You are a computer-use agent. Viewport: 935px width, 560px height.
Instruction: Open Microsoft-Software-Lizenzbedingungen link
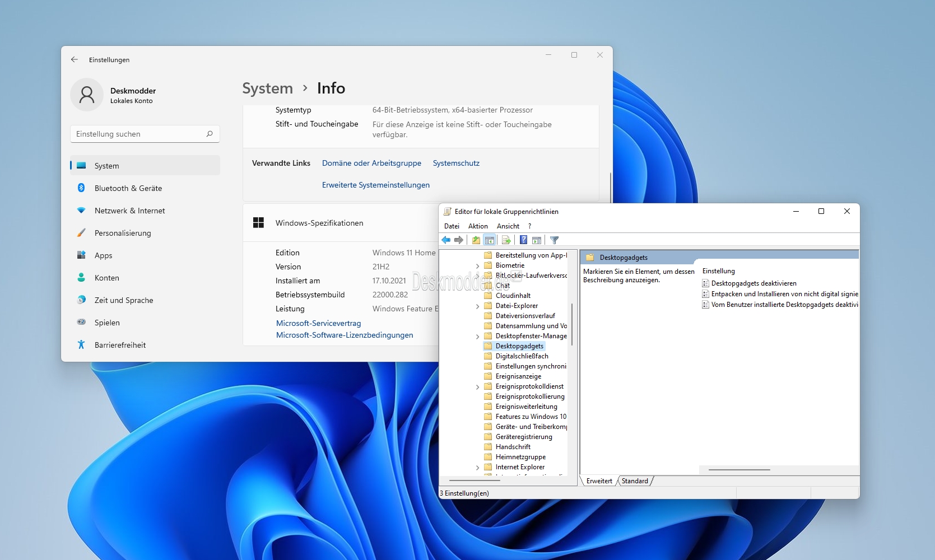[345, 335]
